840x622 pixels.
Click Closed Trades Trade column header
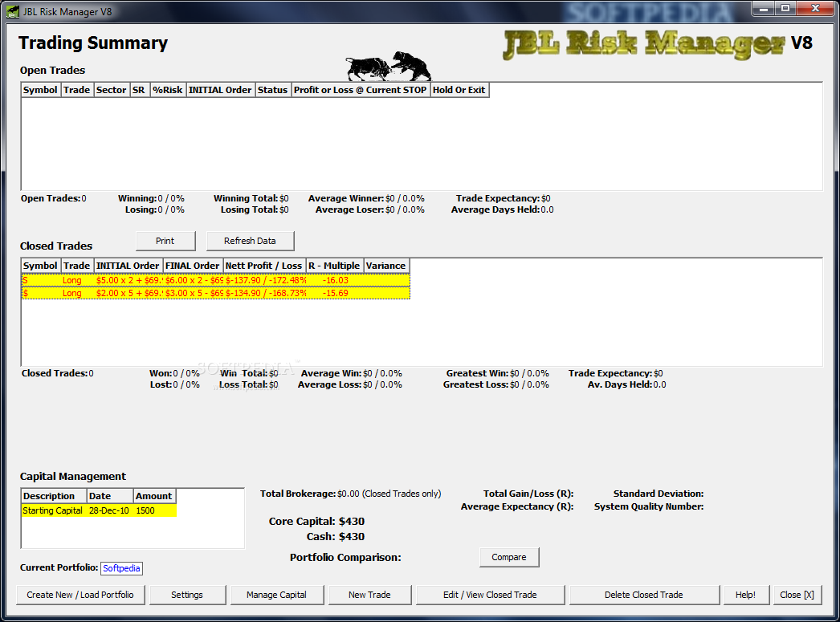click(x=77, y=266)
